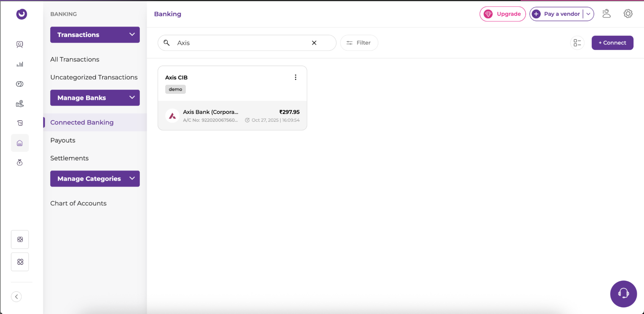Clear the Axis search with X icon
Image resolution: width=644 pixels, height=314 pixels.
coord(314,43)
